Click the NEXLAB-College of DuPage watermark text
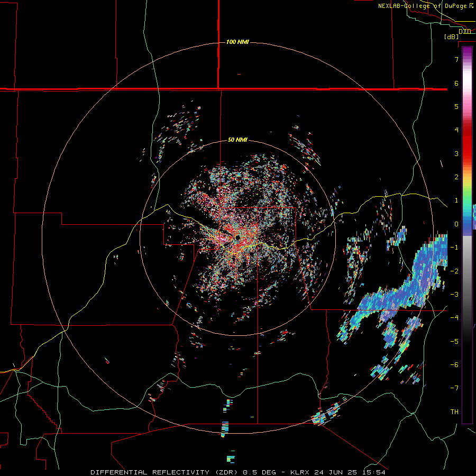Viewport: 476px width, 476px height. pos(425,6)
